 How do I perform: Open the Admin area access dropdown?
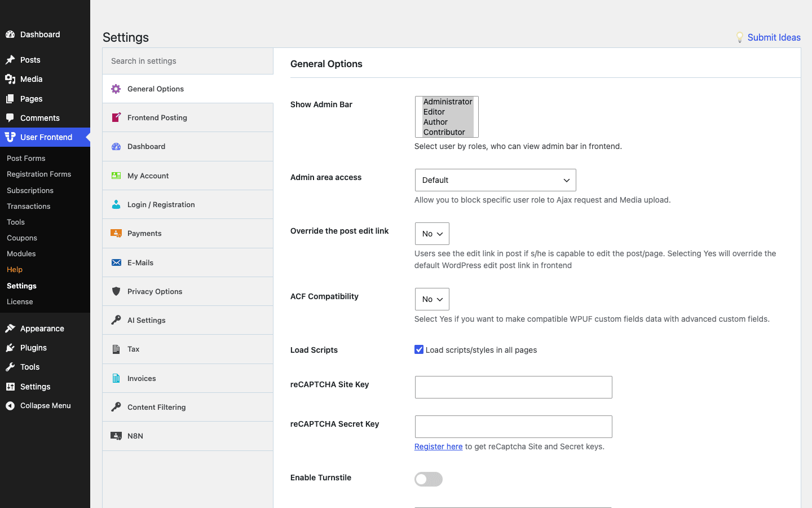(x=496, y=180)
